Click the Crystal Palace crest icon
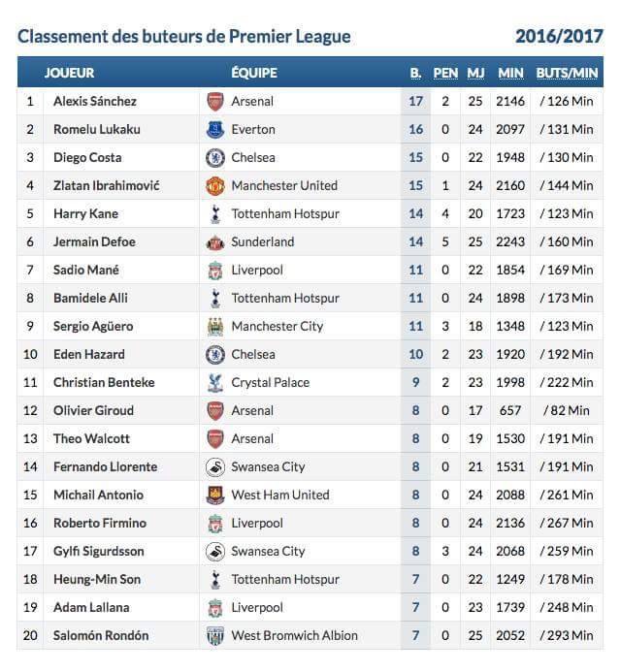The height and width of the screenshot is (672, 621). tap(215, 383)
